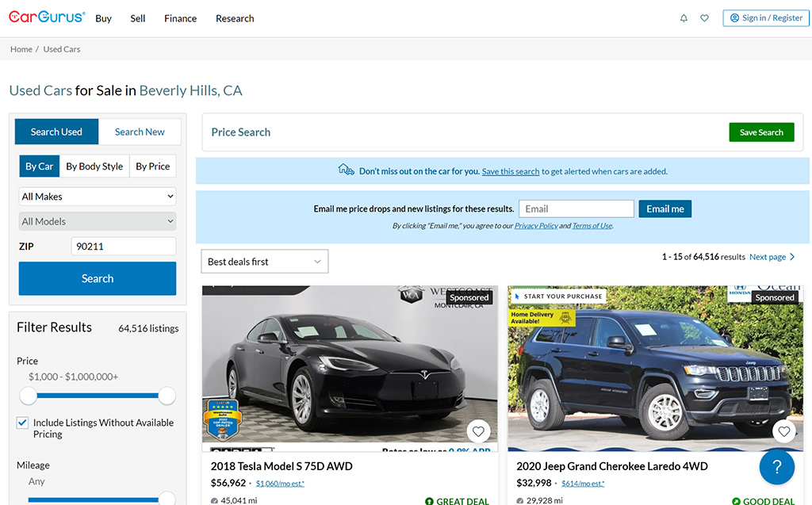Screen dimensions: 812x505
Task: Click the green Save Search button
Action: 761,132
